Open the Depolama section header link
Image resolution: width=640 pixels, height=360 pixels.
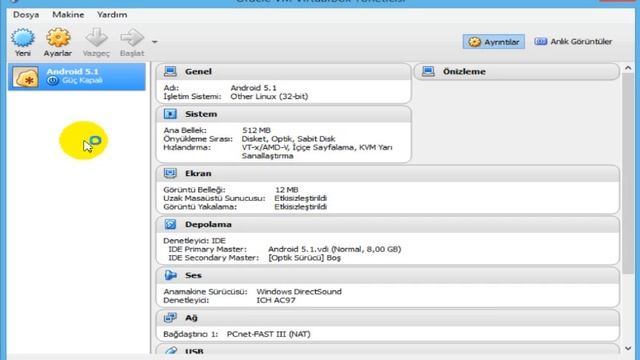click(208, 224)
